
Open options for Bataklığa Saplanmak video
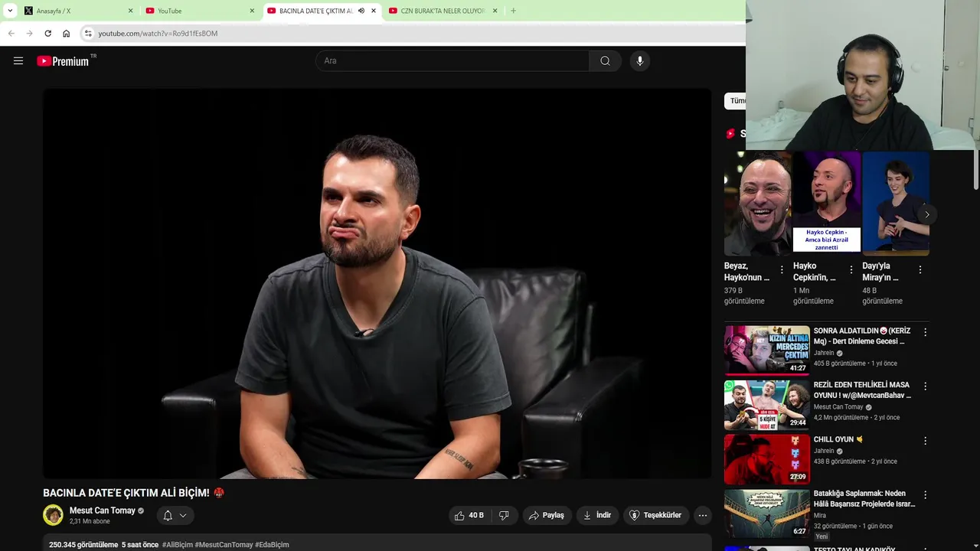(925, 495)
